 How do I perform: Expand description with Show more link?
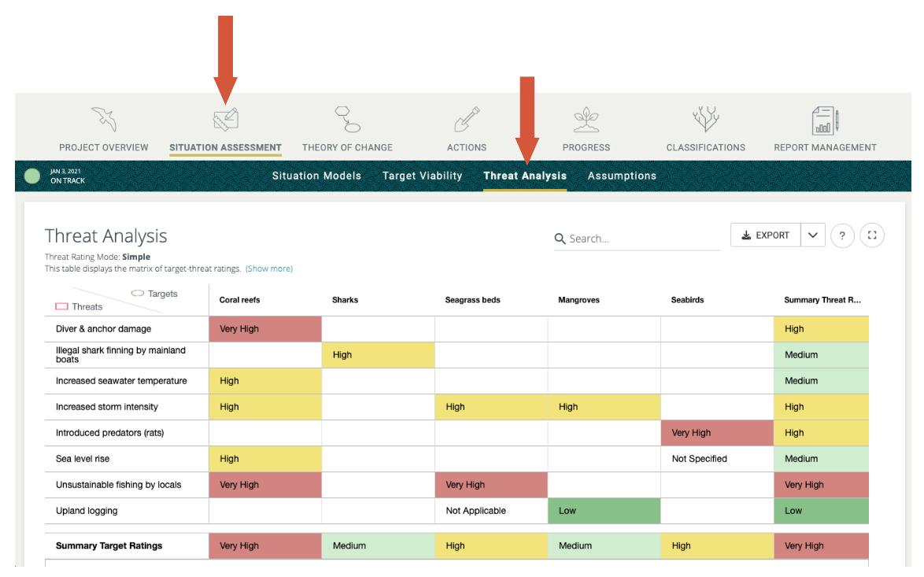point(268,268)
